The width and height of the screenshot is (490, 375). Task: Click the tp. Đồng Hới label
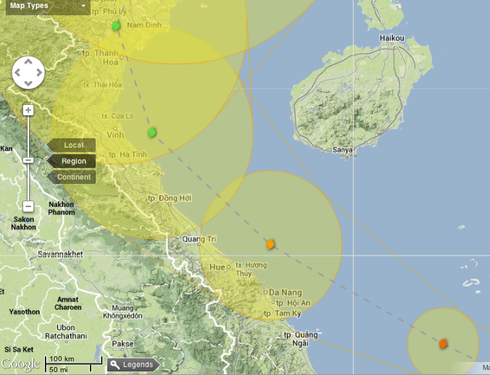[x=170, y=198]
